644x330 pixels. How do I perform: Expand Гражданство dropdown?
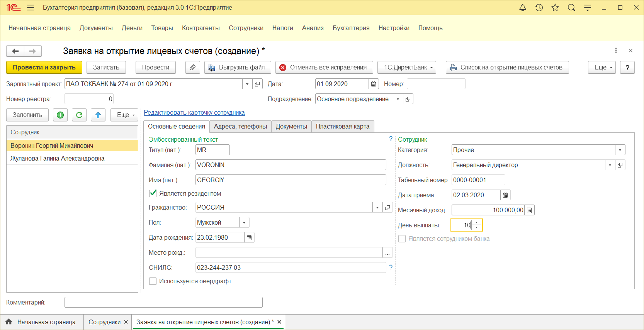point(377,208)
